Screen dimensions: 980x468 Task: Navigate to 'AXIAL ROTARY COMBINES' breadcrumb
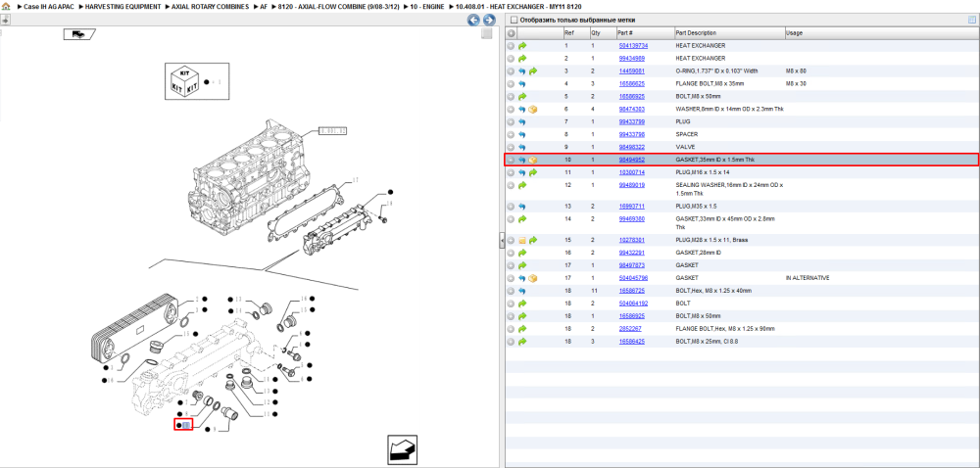(210, 6)
